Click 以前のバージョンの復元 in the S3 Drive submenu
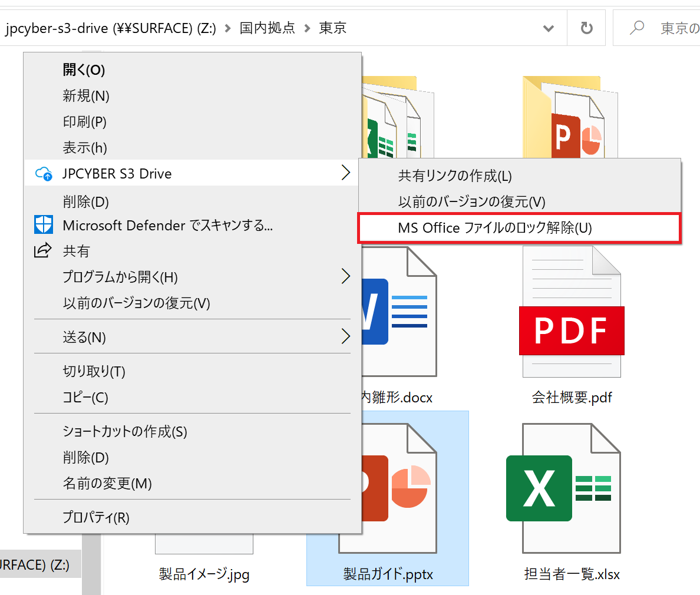This screenshot has width=700, height=595. click(x=471, y=202)
